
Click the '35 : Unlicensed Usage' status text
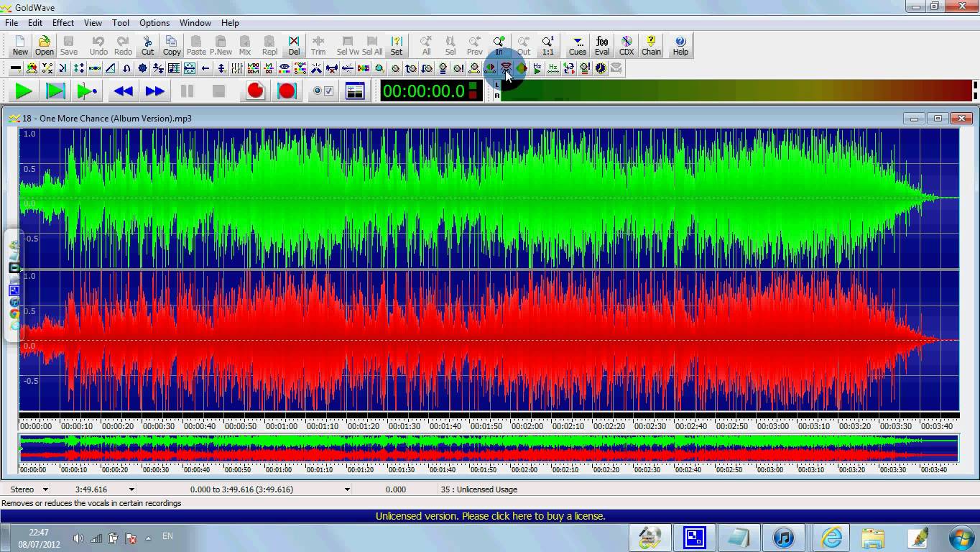(x=479, y=489)
